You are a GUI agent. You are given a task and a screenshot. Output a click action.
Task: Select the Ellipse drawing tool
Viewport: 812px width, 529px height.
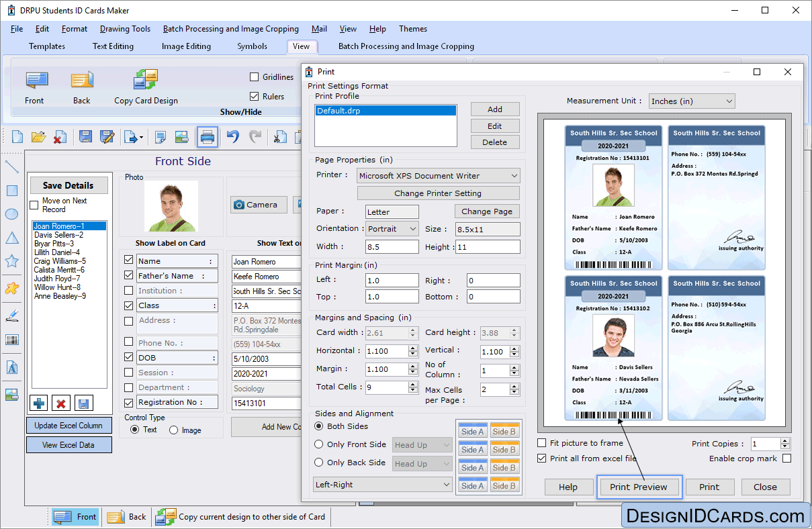pos(11,214)
